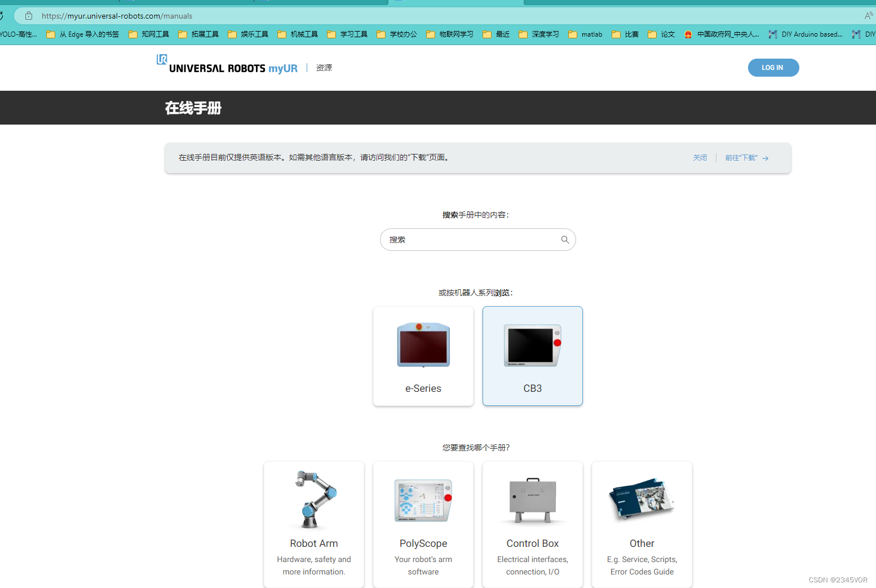This screenshot has height=588, width=876.
Task: Click the control box illustration
Action: click(533, 501)
